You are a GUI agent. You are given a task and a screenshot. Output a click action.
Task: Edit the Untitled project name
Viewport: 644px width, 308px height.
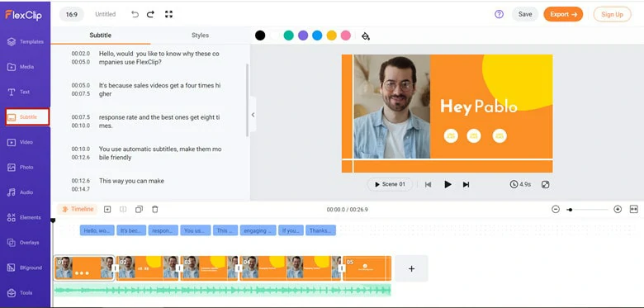(105, 14)
